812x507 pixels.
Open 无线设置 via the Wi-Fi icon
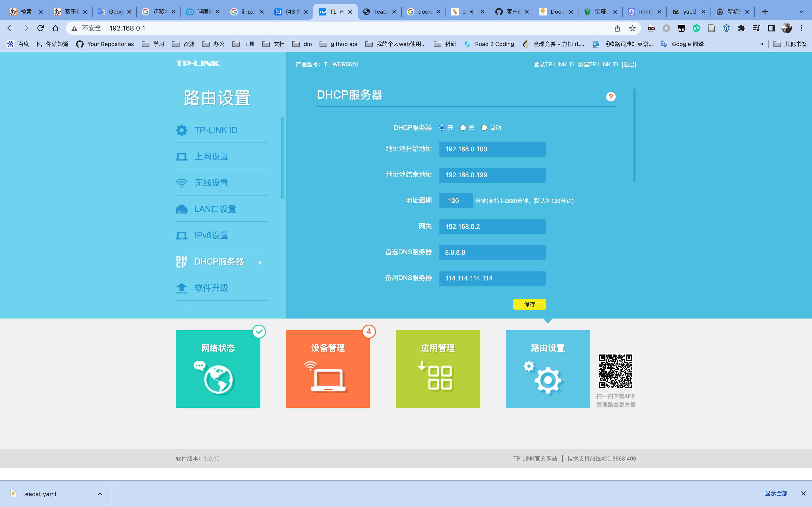[x=182, y=183]
